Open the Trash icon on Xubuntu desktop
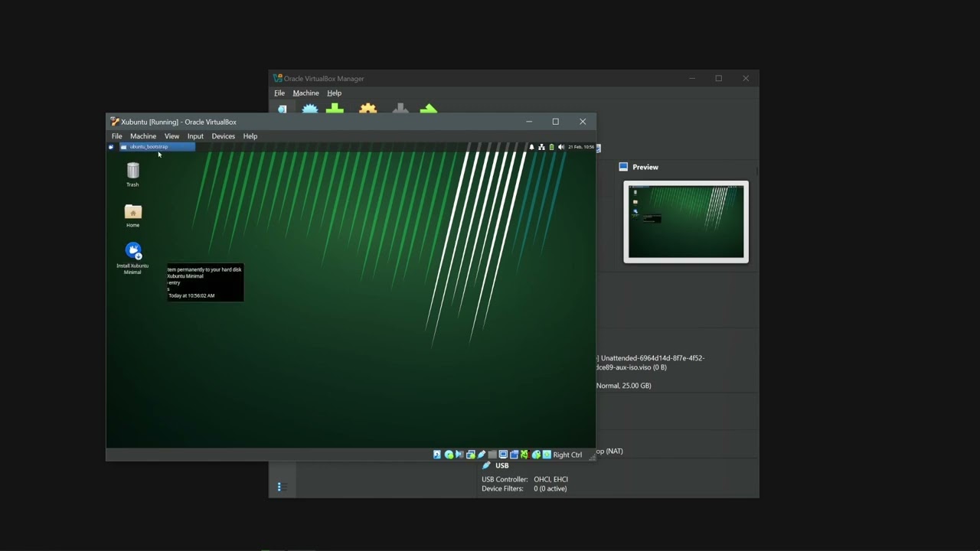Screen dimensions: 980x551 click(132, 174)
